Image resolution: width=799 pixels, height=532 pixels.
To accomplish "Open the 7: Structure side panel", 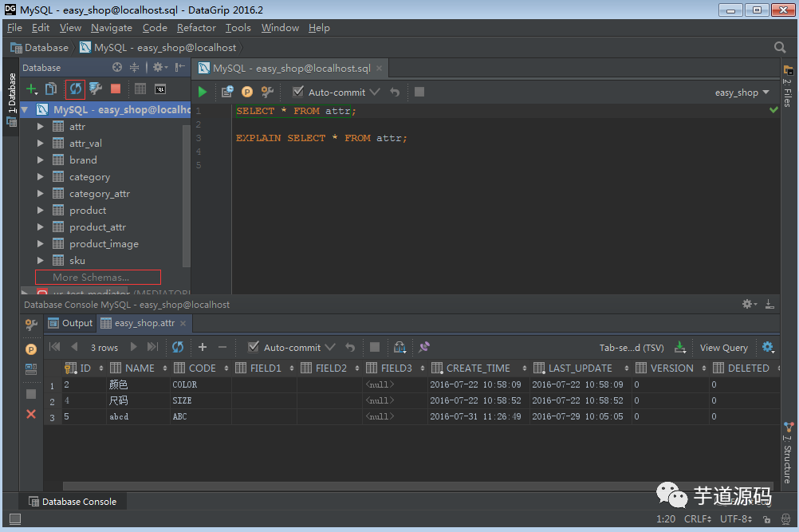I will pyautogui.click(x=788, y=453).
